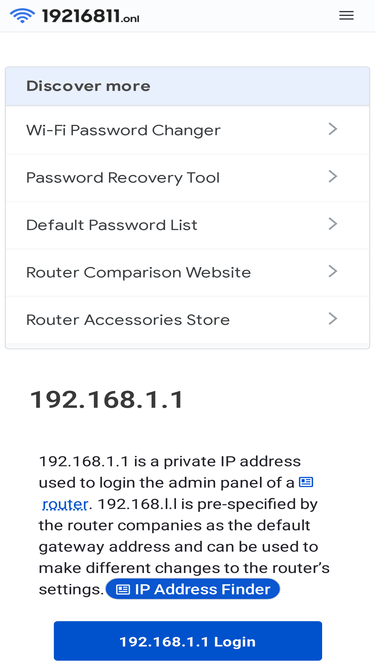Select Router Comparison Website entry

tap(188, 272)
